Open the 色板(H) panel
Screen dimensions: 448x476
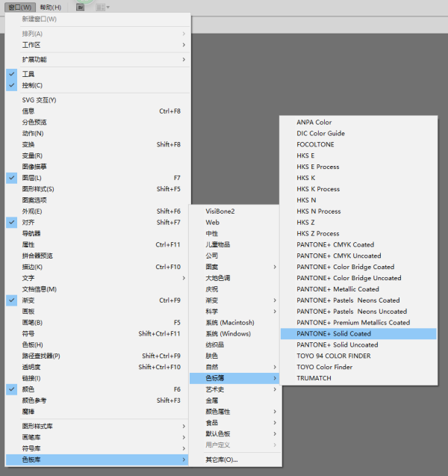point(97,345)
